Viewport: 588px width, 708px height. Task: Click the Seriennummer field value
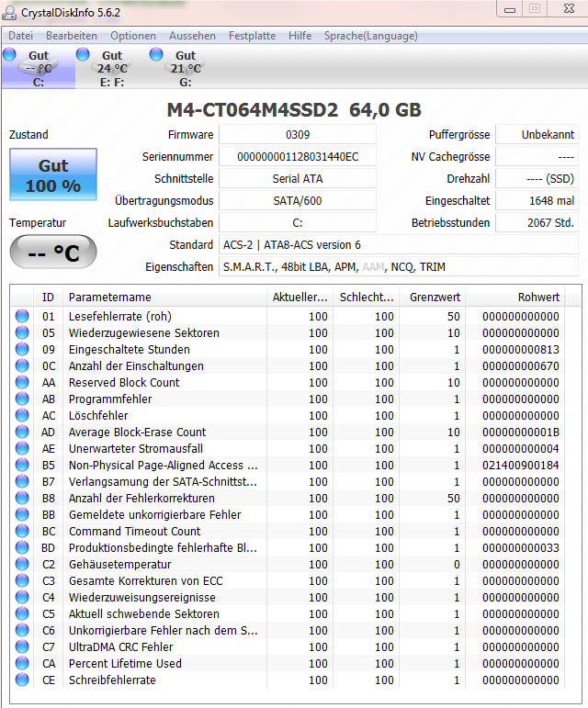298,157
